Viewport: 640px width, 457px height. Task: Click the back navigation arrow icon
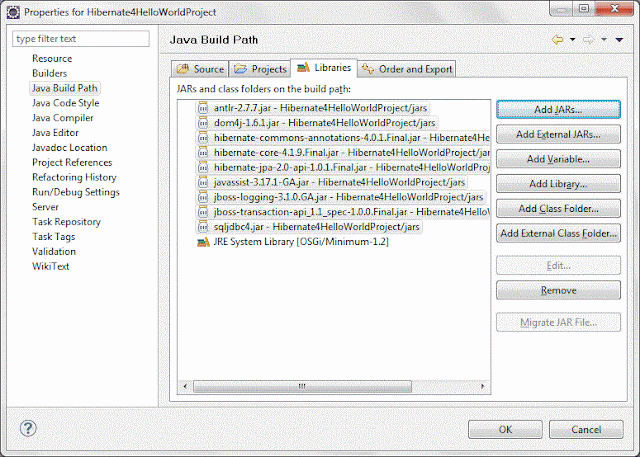click(x=558, y=40)
